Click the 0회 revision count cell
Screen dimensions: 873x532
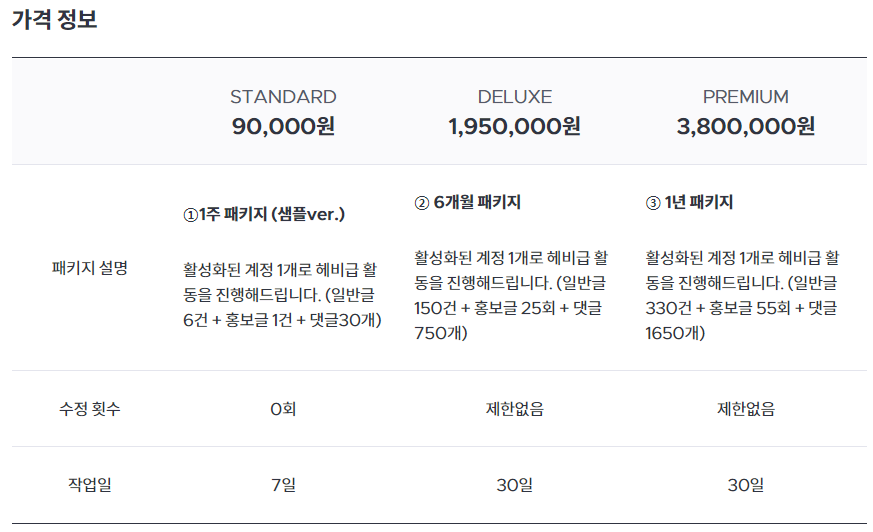click(283, 409)
